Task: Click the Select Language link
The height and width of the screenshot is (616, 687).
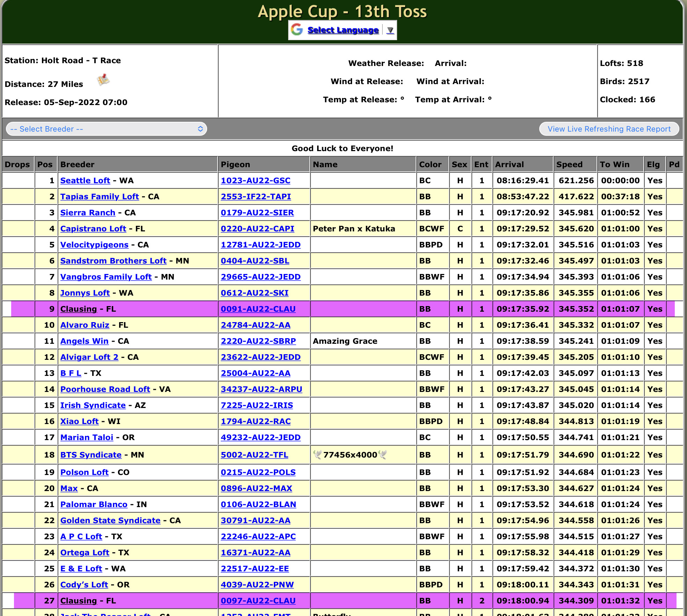Action: [x=343, y=30]
